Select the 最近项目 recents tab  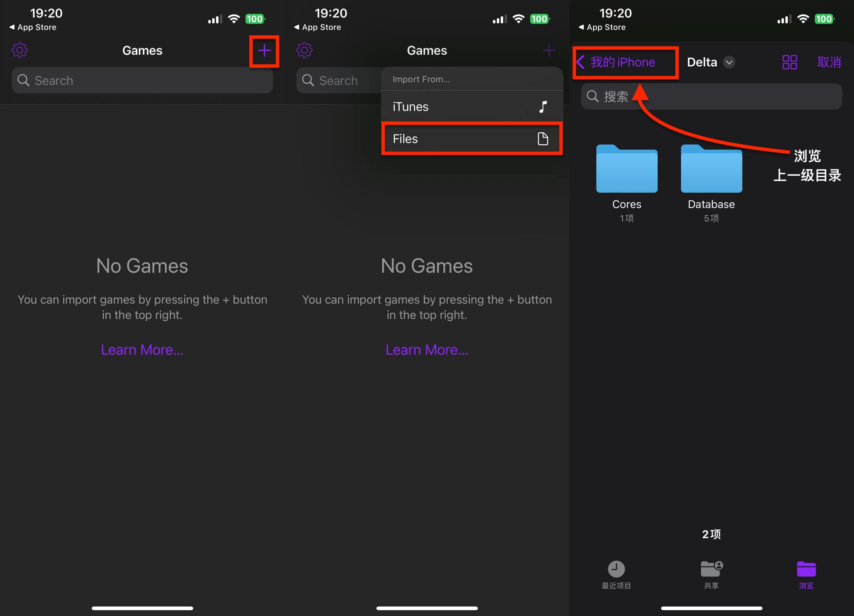(616, 574)
